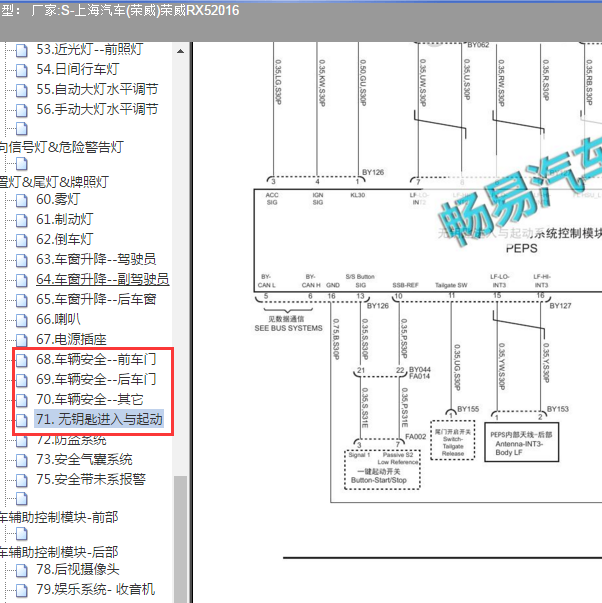Screen dimensions: 602x603
Task: Click the page icon beside 64.车窗升降--副驾驶员
Action: [x=22, y=280]
